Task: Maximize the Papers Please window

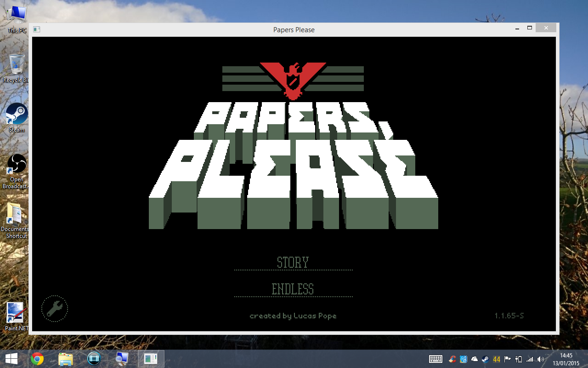Action: 530,28
